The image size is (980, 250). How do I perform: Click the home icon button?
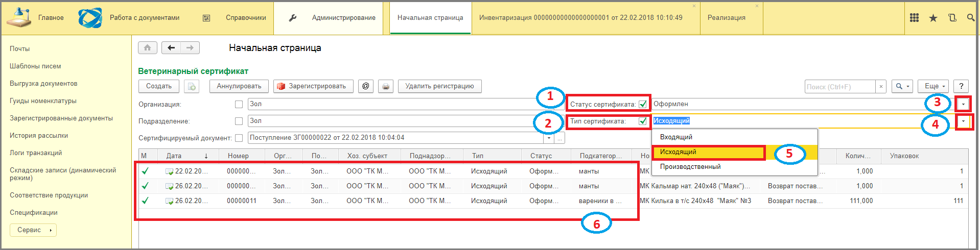148,48
